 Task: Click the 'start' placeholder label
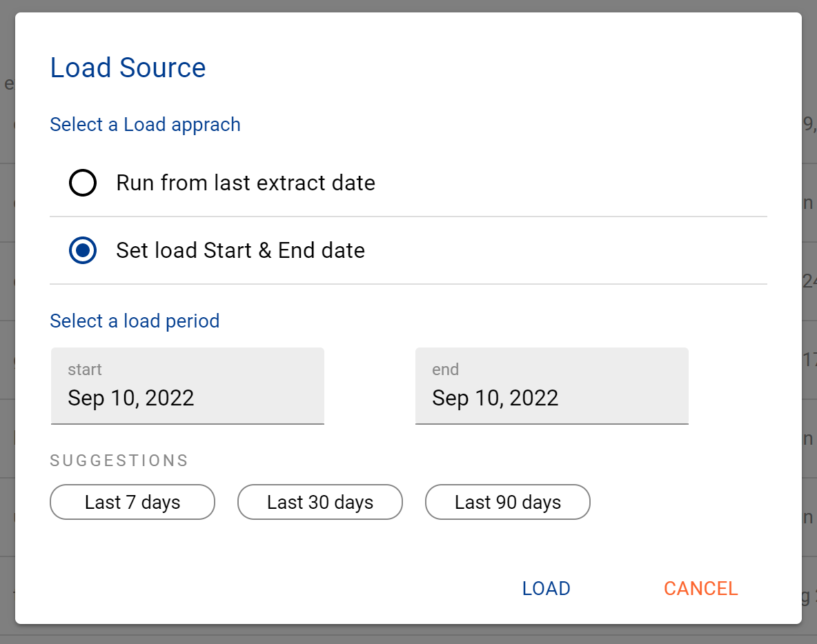click(x=85, y=370)
